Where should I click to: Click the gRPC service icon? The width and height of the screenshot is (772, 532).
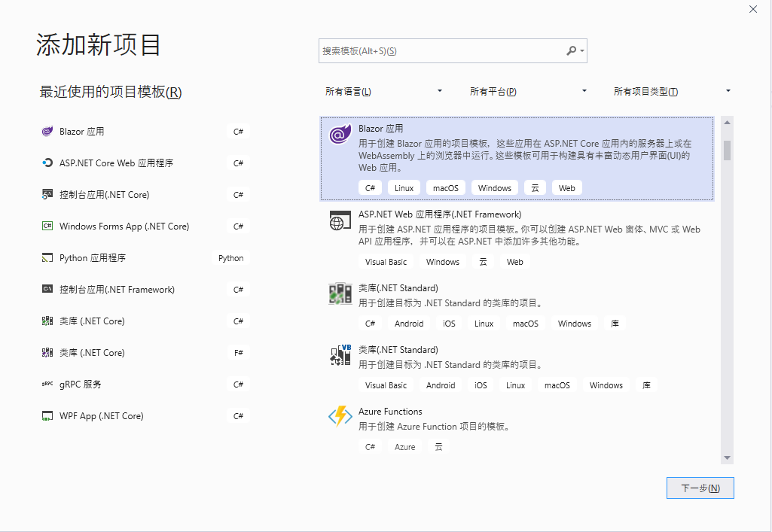pyautogui.click(x=47, y=385)
